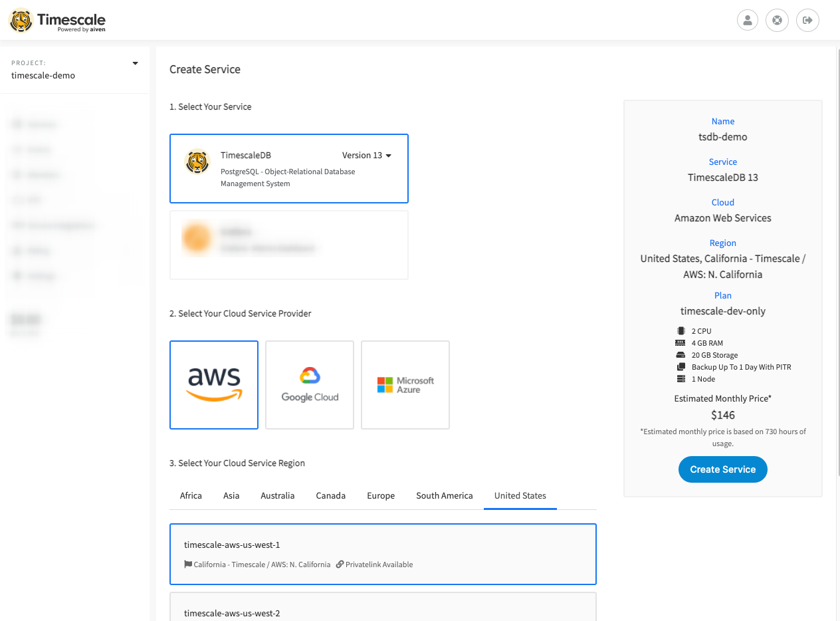This screenshot has height=621, width=840.
Task: Click the 20 GB Storage plan detail
Action: 714,355
